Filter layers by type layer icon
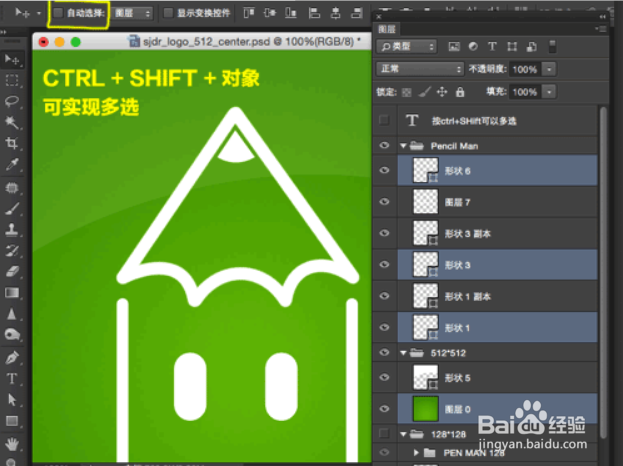623x466 pixels. [492, 46]
